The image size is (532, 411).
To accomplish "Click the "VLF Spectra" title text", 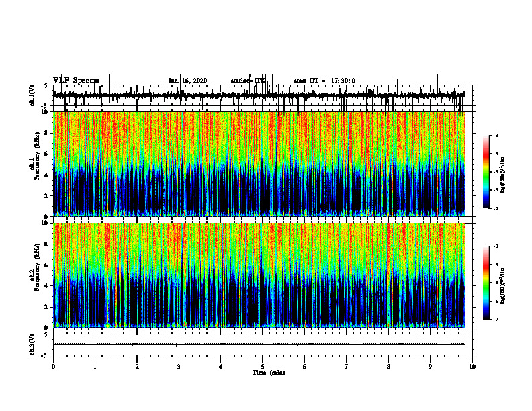I will [x=77, y=80].
